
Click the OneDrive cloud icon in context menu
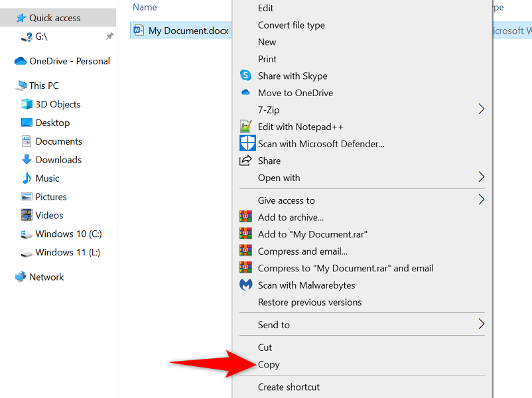[246, 93]
